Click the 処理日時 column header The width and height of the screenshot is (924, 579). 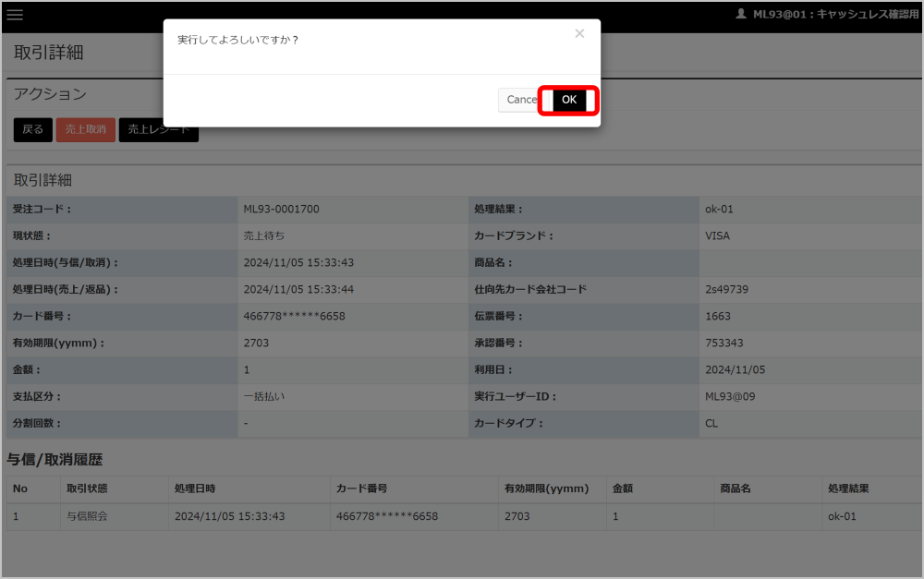[195, 489]
